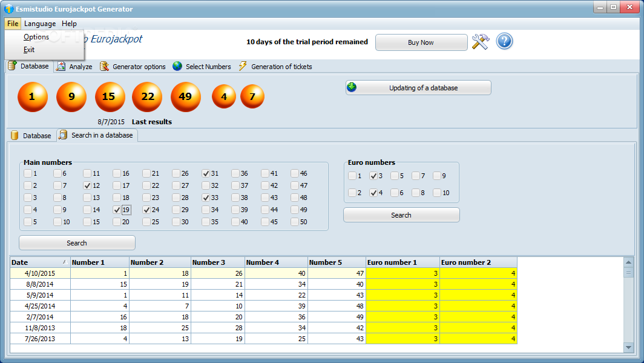The width and height of the screenshot is (644, 363).
Task: Sort by the Date column header arrow
Action: tap(65, 262)
